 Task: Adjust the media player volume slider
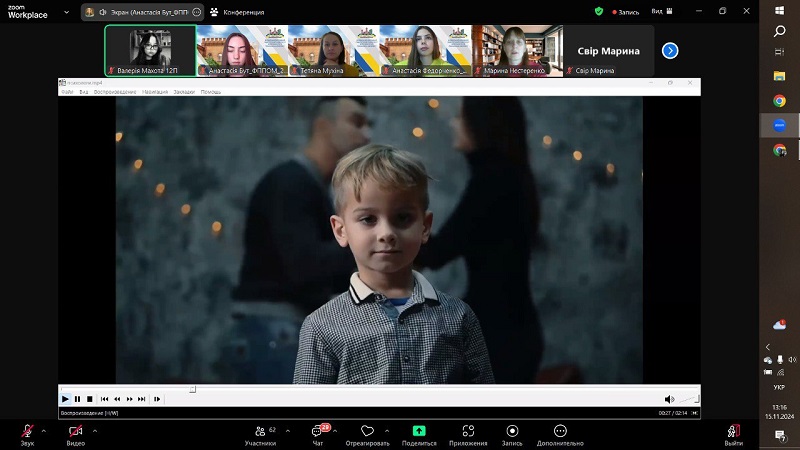click(x=689, y=398)
